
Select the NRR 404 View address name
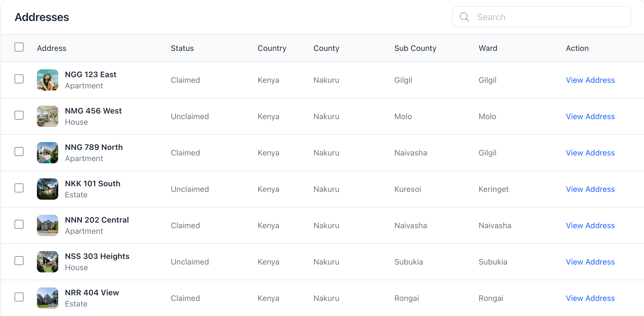click(x=92, y=293)
